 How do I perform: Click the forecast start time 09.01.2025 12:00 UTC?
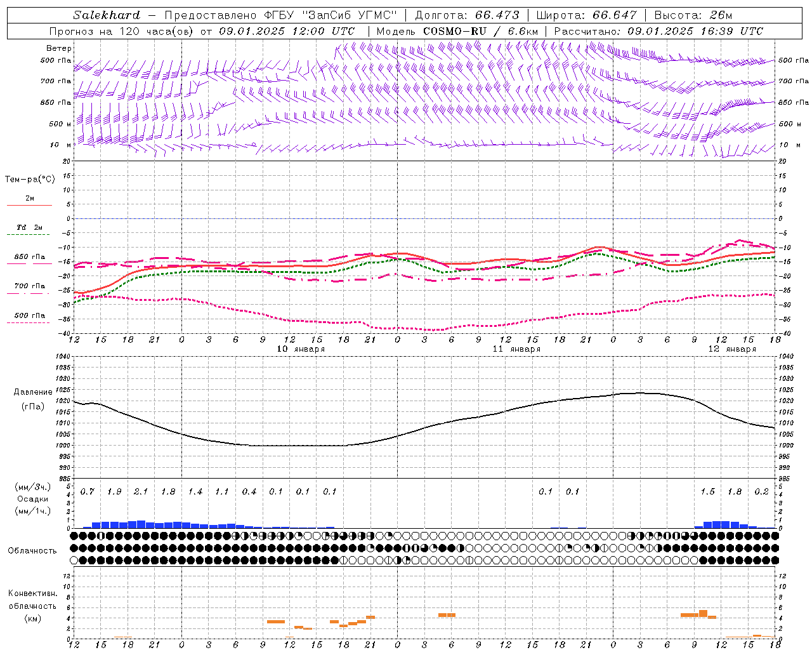(x=287, y=31)
